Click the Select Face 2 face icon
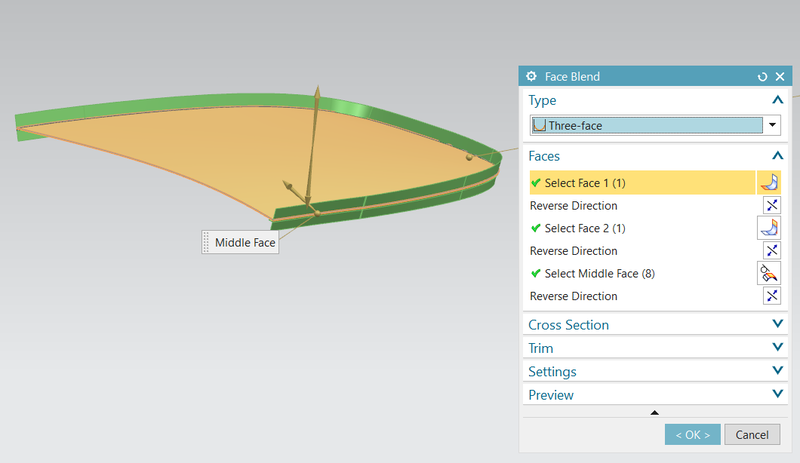Image resolution: width=800 pixels, height=463 pixels. click(769, 228)
